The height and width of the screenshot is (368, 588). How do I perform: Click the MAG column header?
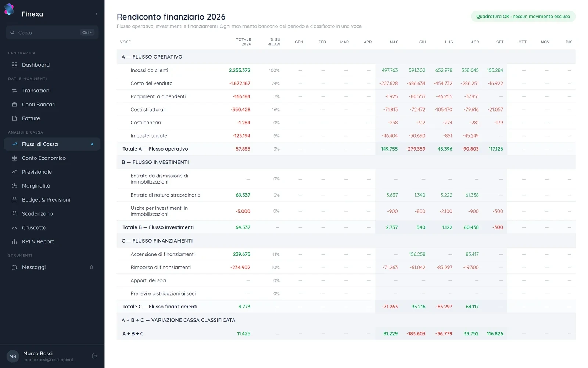(x=394, y=42)
